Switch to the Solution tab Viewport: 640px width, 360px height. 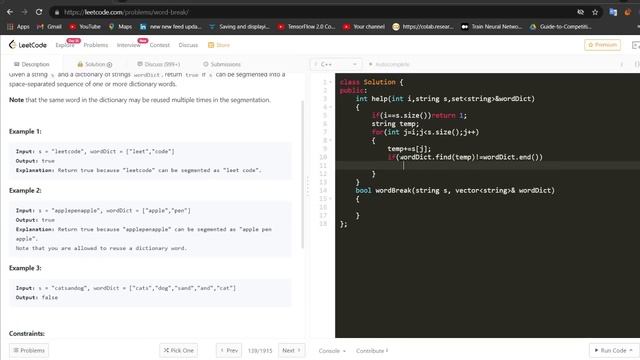95,64
